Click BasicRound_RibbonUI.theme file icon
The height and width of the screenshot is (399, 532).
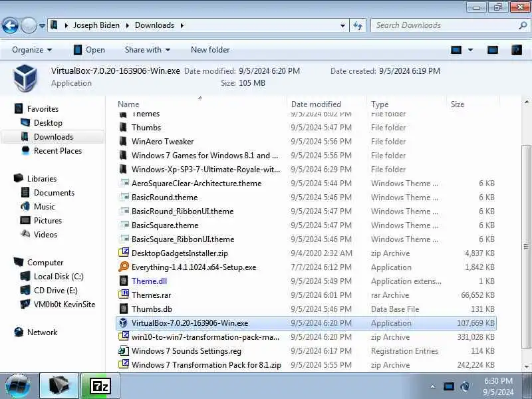124,211
